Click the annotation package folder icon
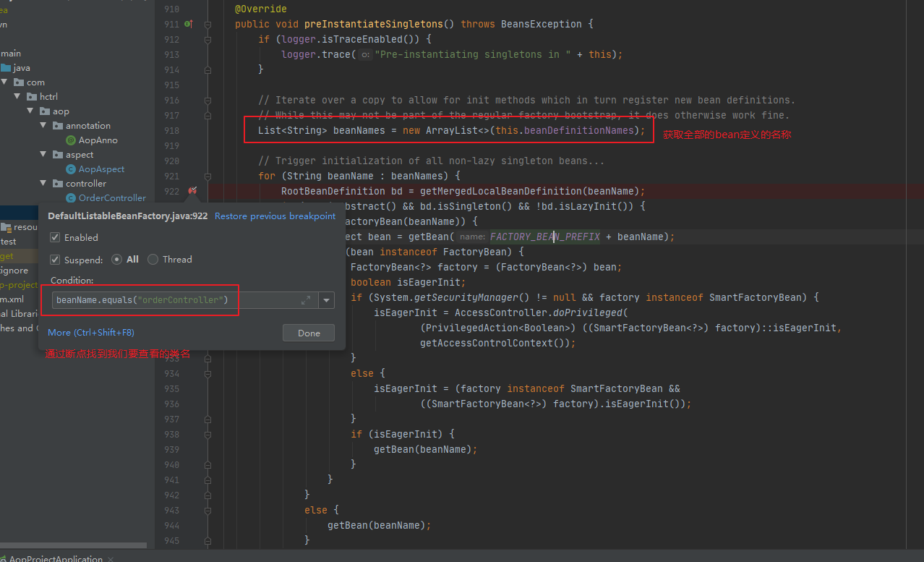The height and width of the screenshot is (562, 924). [58, 126]
